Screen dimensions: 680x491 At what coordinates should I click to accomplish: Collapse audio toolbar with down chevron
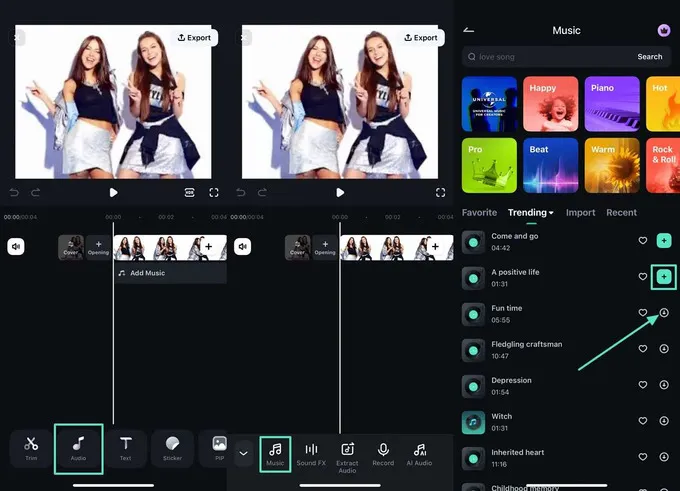click(x=244, y=453)
